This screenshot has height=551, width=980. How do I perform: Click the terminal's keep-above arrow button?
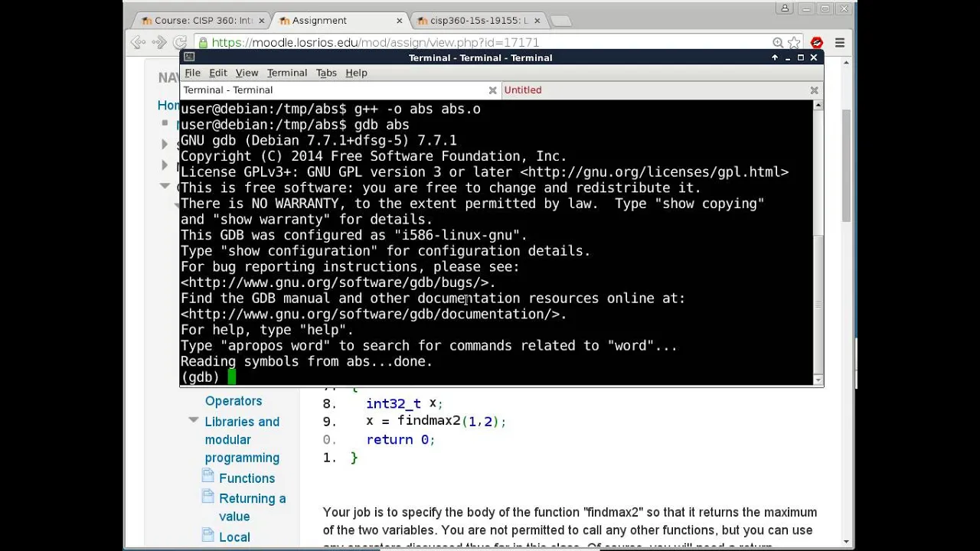click(775, 57)
